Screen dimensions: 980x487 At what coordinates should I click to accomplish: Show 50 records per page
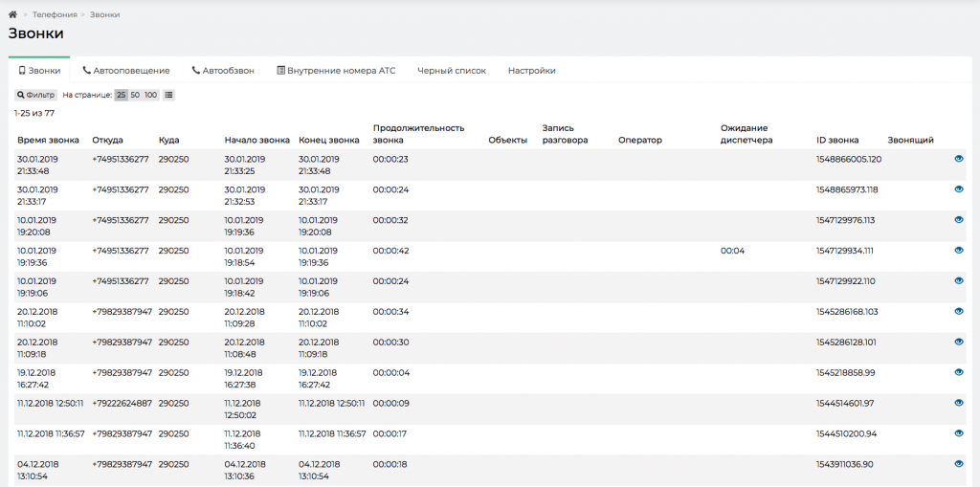pos(135,95)
